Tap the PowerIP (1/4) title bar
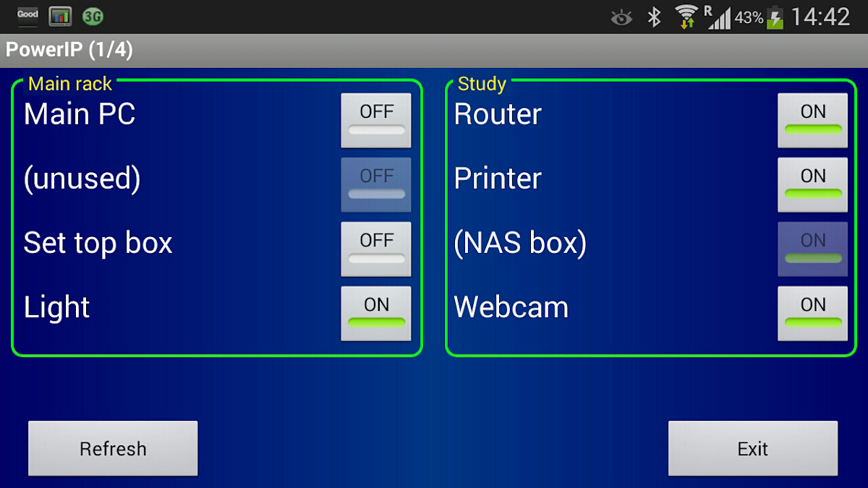 click(434, 51)
